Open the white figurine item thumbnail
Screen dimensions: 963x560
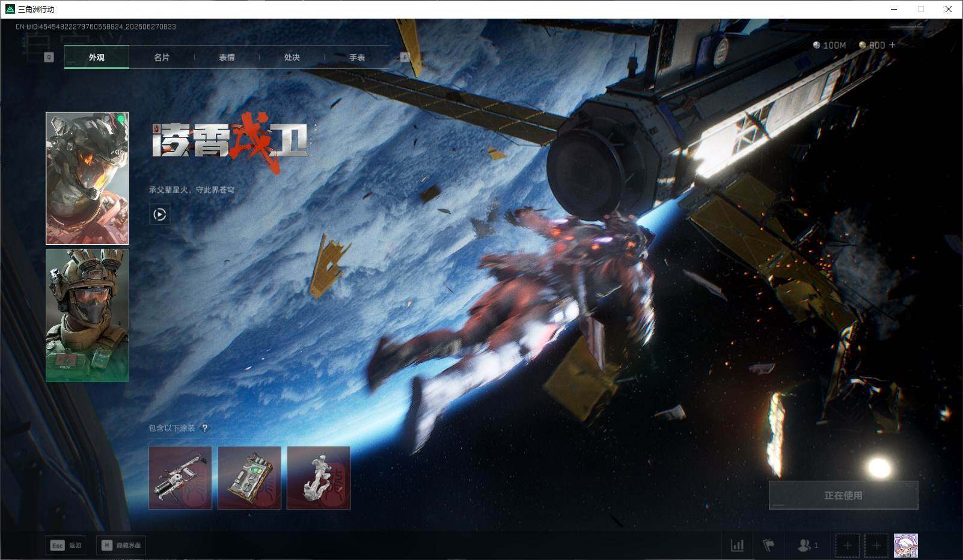point(319,478)
